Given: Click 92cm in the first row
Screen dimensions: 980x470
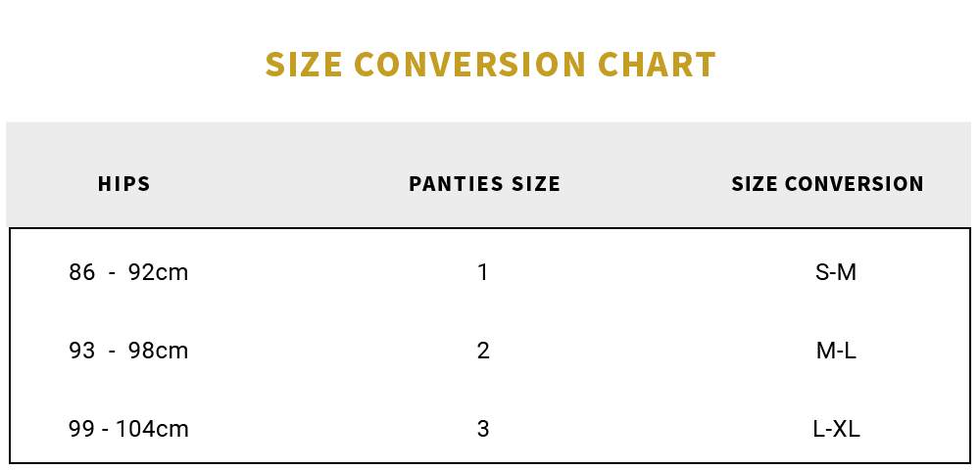Looking at the screenshot, I should 159,272.
